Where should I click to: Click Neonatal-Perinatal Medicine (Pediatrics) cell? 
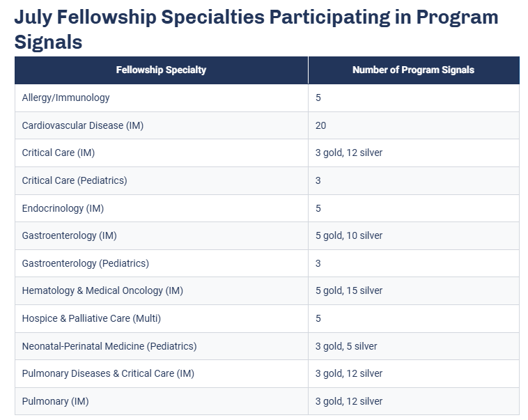click(162, 346)
